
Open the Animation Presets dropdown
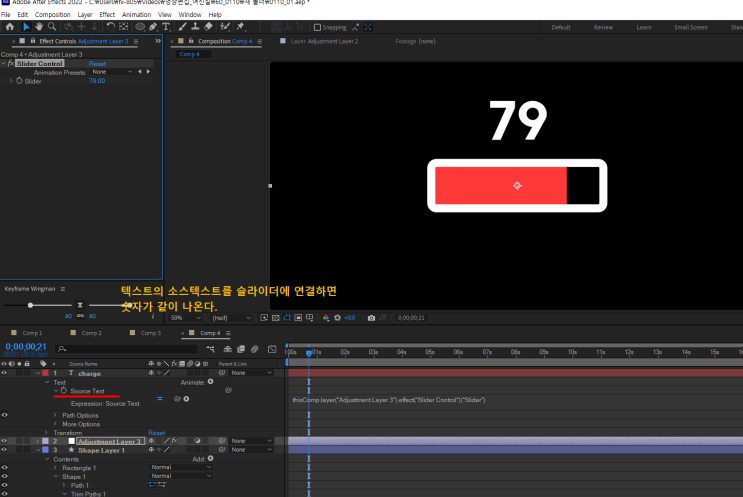[x=111, y=72]
